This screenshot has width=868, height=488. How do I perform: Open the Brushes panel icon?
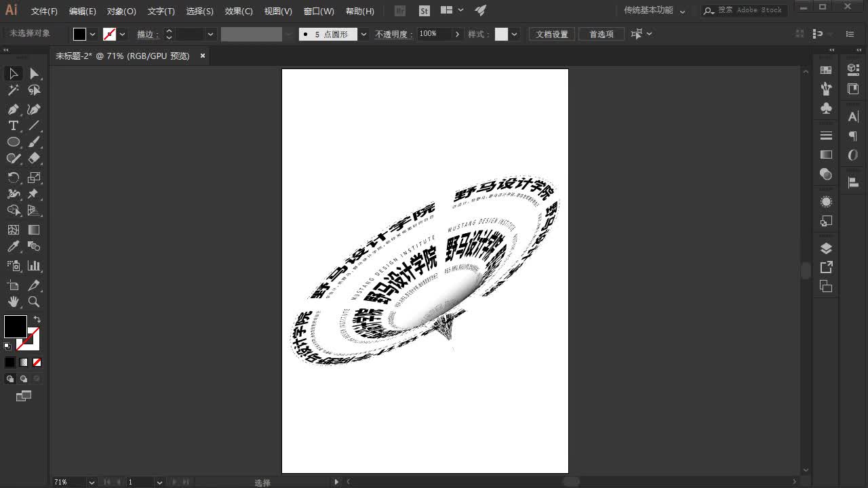tap(826, 89)
